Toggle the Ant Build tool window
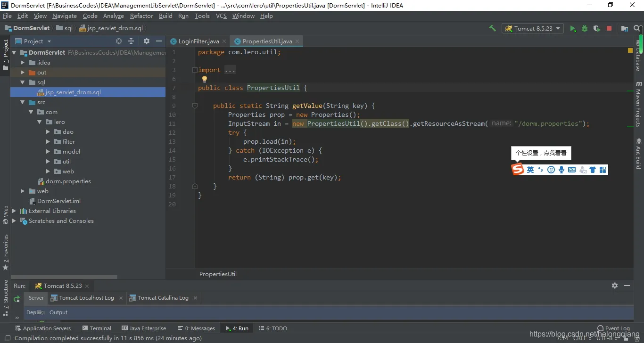This screenshot has height=343, width=644. [638, 153]
